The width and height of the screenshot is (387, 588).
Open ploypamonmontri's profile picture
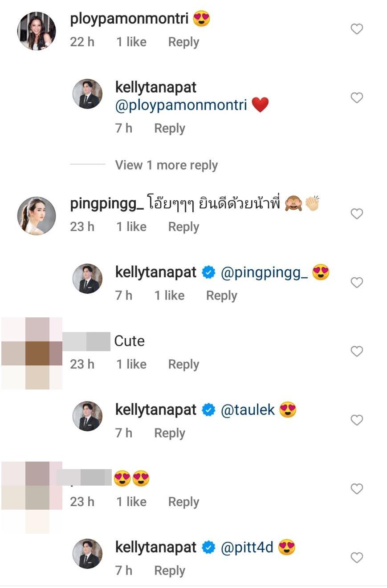tap(37, 31)
